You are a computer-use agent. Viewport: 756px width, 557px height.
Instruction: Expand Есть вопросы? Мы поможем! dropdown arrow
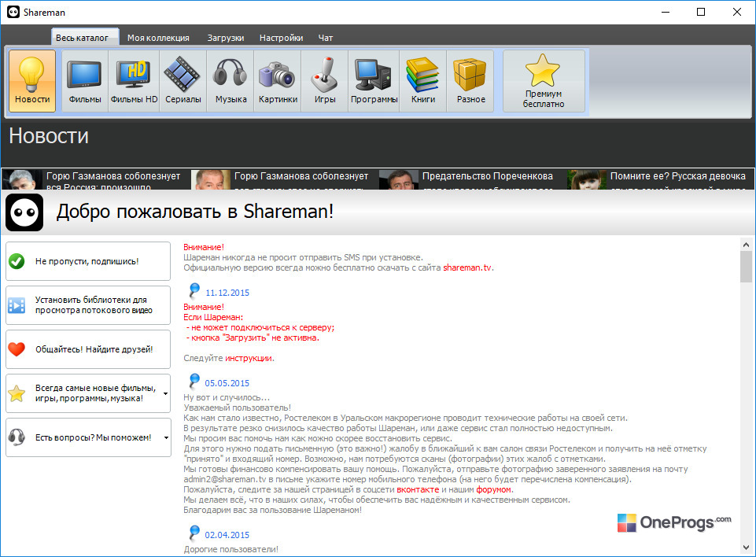point(166,438)
